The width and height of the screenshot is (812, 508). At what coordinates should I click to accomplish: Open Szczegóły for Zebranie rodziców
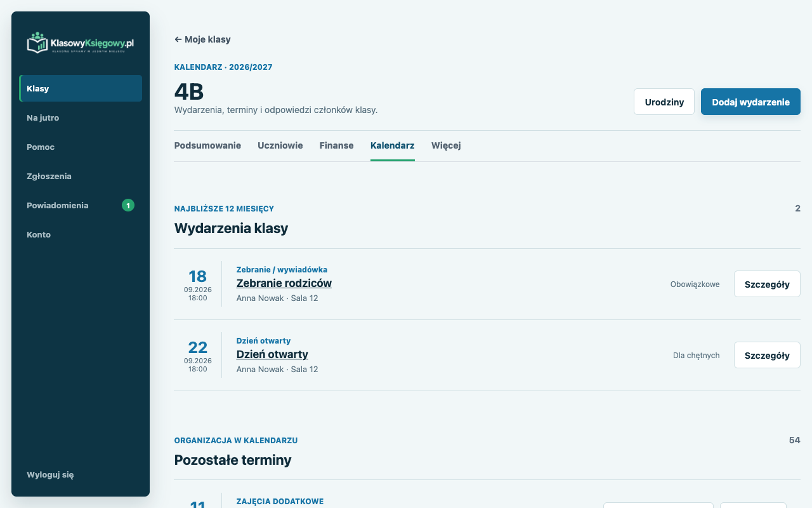click(767, 284)
